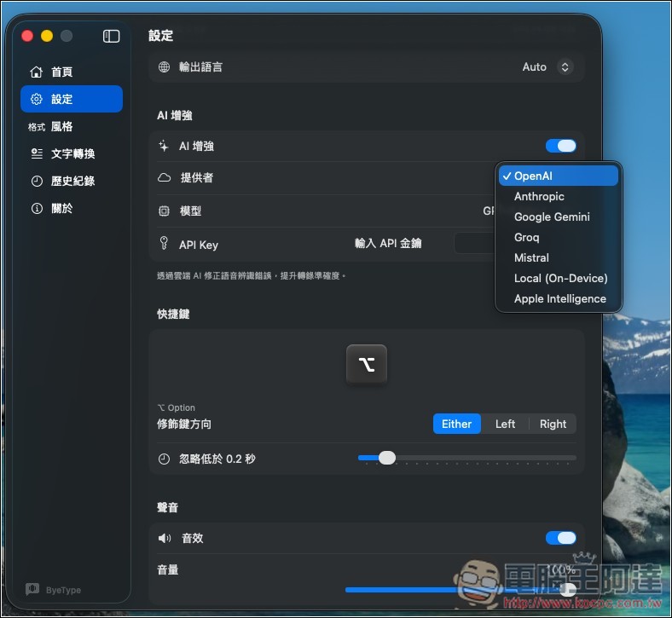Click the 模型 row label

pos(191,211)
